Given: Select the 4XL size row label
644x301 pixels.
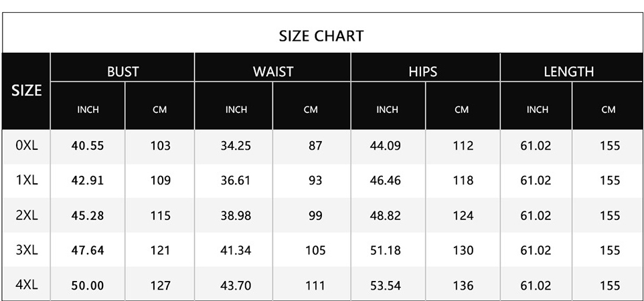Looking at the screenshot, I should point(27,285).
